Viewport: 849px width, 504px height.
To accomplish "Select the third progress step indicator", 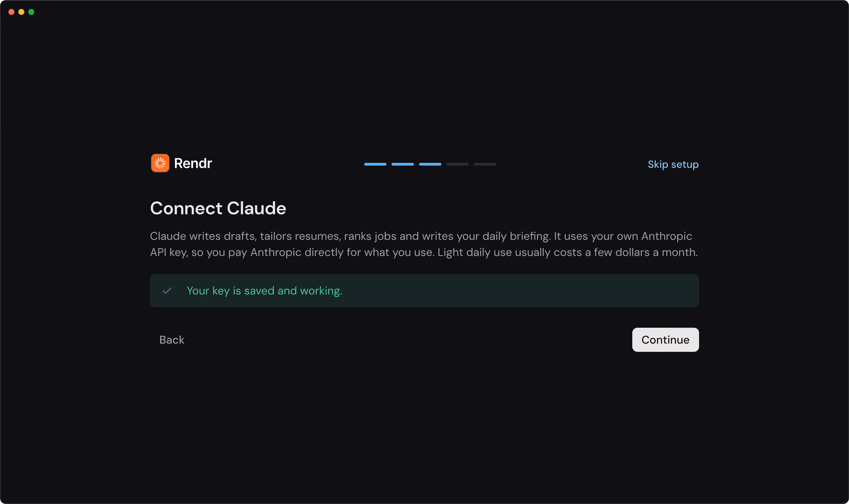I will click(x=430, y=164).
